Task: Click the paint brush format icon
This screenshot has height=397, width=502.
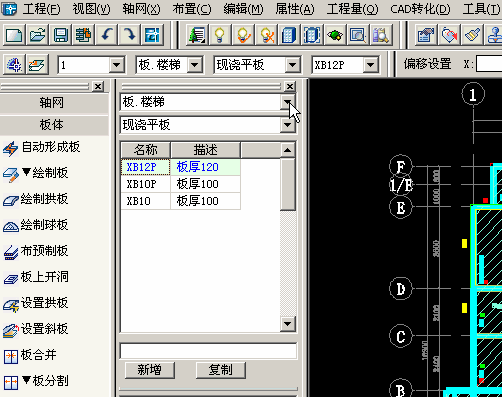Action: pyautogui.click(x=472, y=35)
